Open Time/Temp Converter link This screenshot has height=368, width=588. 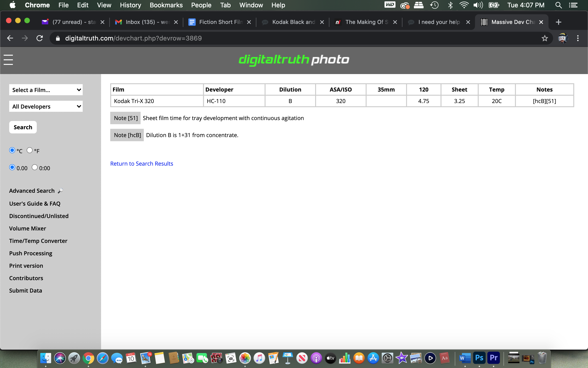coord(38,241)
